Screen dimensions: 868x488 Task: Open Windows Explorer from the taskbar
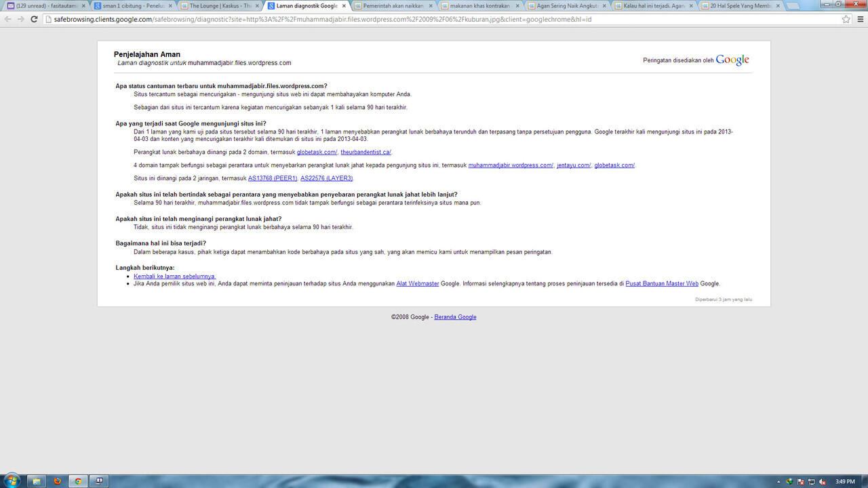37,481
